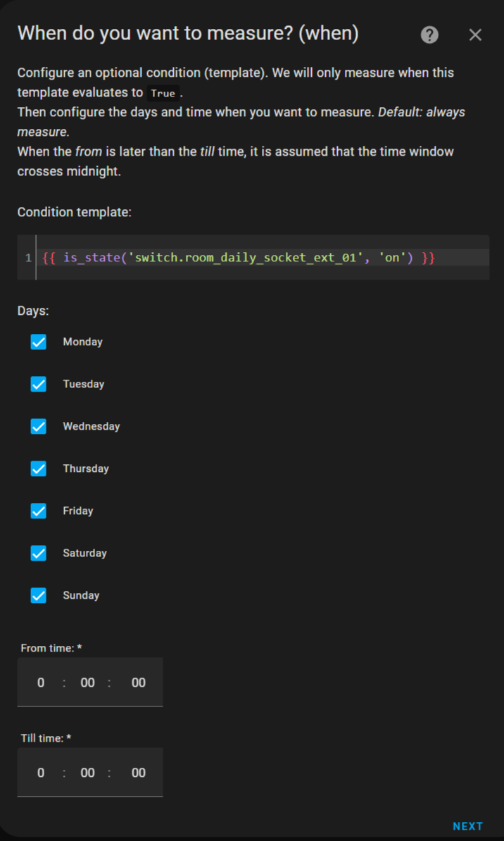Viewport: 504px width, 841px height.
Task: Focus the From time seconds field
Action: (138, 683)
